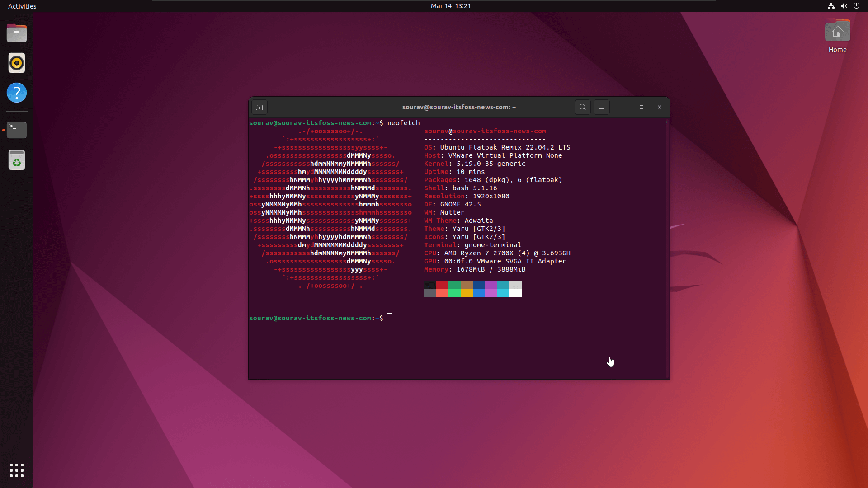Open a new terminal tab
Image resolution: width=868 pixels, height=488 pixels.
click(x=259, y=107)
